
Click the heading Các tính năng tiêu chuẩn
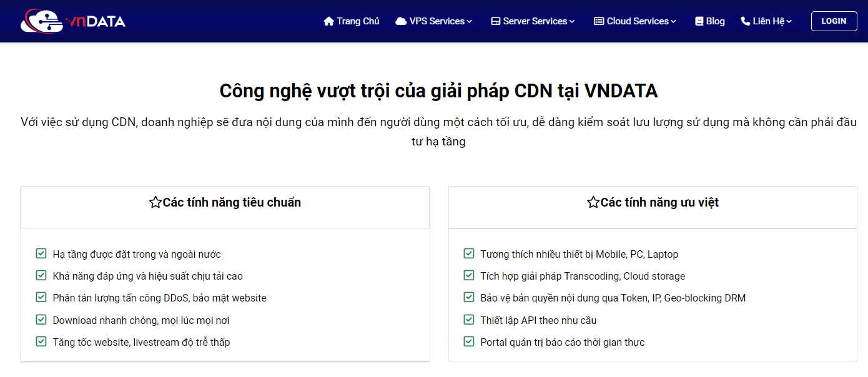(232, 202)
